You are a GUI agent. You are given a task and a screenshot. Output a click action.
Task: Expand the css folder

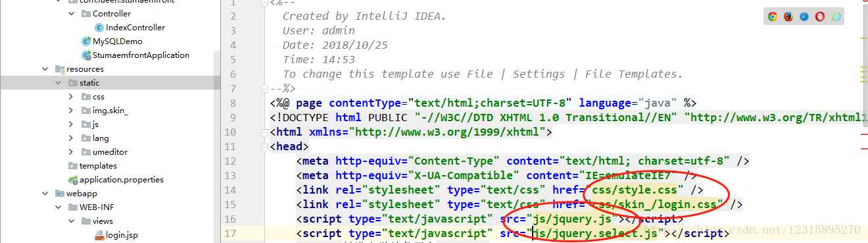tap(71, 97)
